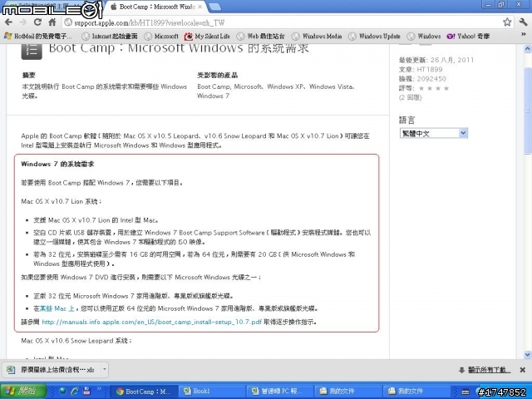Switch to second 我的文件 taskbar window
The image size is (532, 399).
pos(416,392)
